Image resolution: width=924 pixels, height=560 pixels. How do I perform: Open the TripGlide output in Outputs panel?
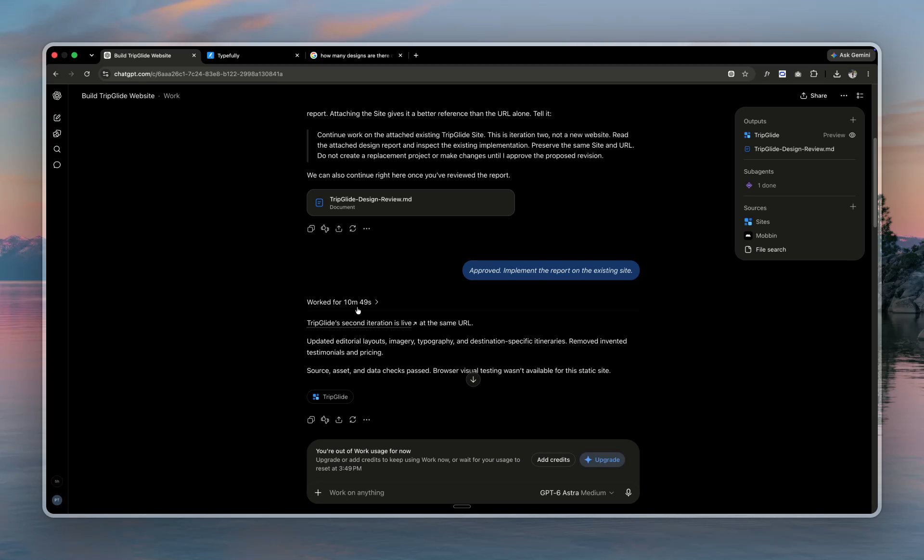[762, 135]
